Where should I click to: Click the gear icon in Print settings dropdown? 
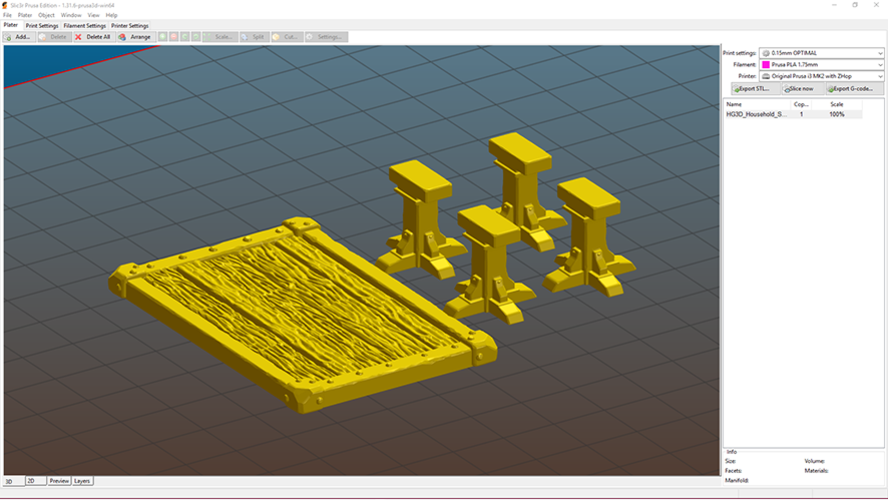coord(766,53)
